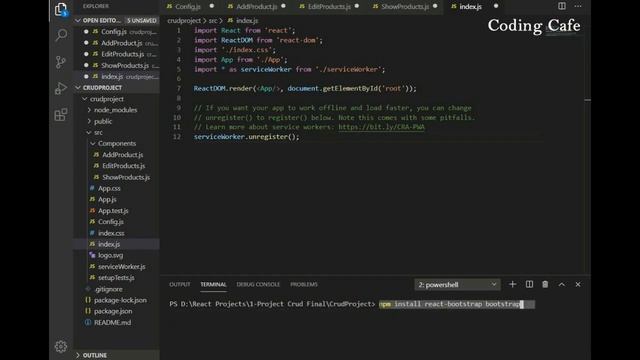
Task: Expand the node_modules folder
Action: (116, 110)
